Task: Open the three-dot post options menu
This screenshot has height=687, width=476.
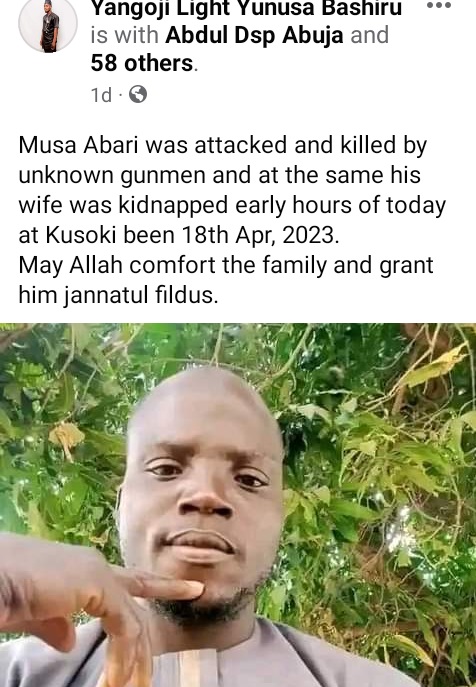Action: coord(439,6)
